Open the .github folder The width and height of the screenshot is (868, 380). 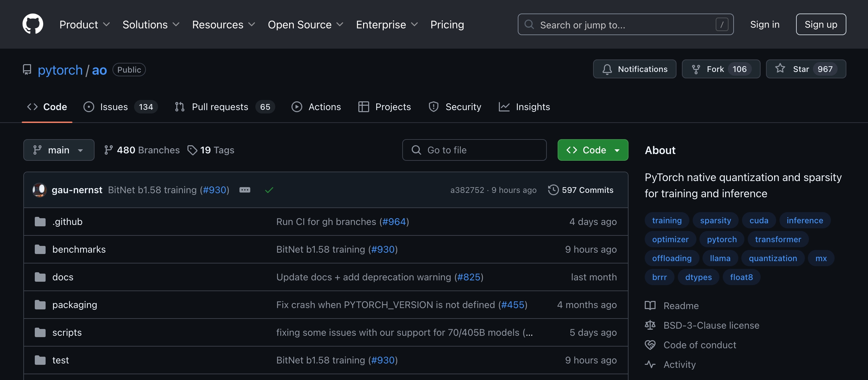[67, 222]
